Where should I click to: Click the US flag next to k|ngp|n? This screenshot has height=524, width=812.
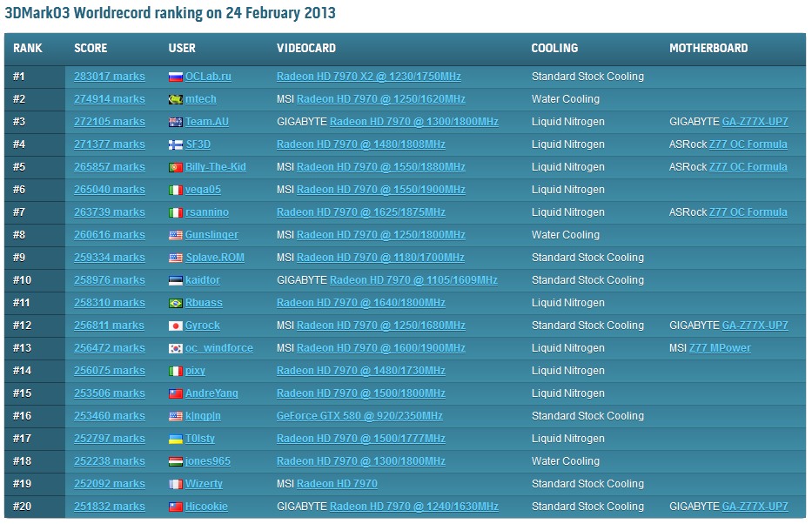(176, 416)
